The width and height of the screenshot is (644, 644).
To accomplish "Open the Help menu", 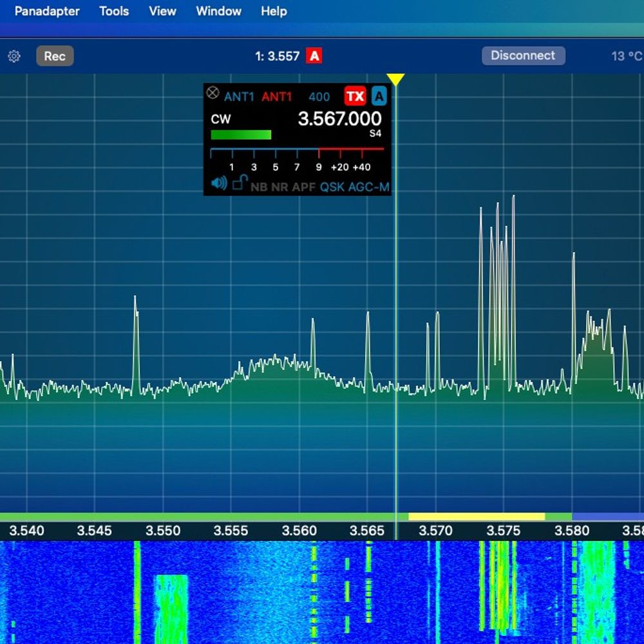I will coord(274,11).
